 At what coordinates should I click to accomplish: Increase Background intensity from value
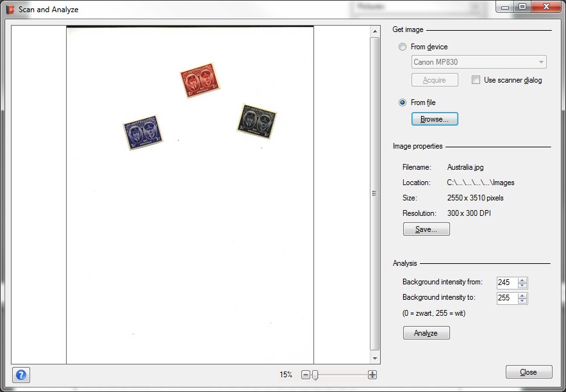522,280
